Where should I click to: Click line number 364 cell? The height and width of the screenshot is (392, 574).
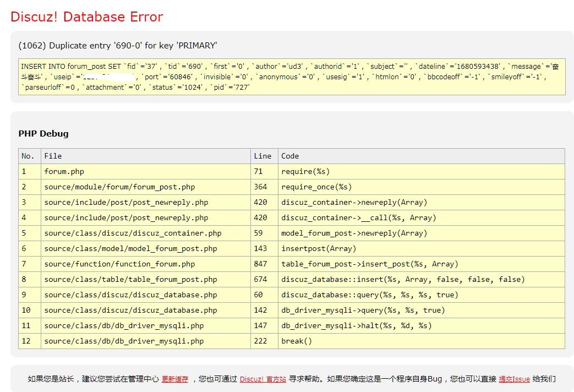(264, 187)
